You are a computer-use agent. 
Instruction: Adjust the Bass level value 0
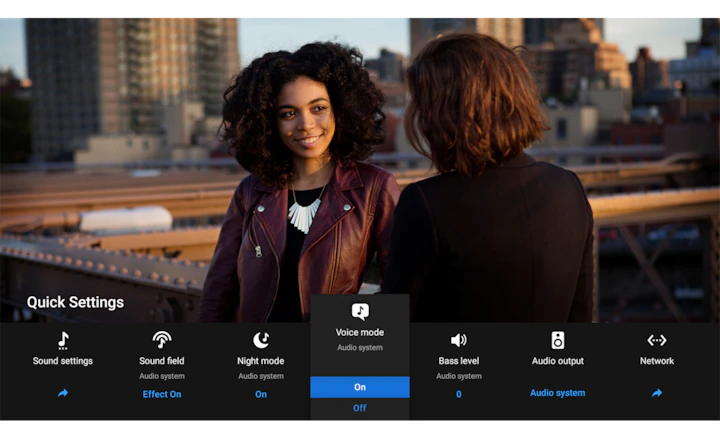coord(459,394)
